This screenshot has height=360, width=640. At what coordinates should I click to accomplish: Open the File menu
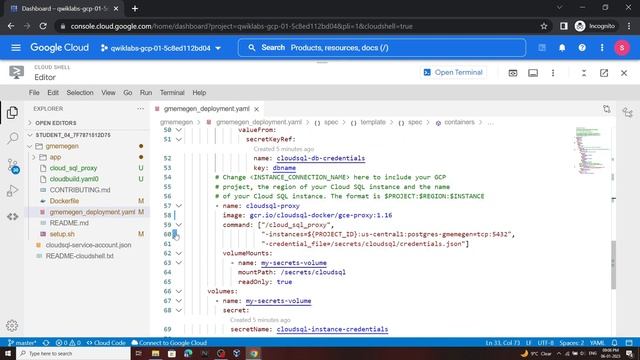[34, 93]
